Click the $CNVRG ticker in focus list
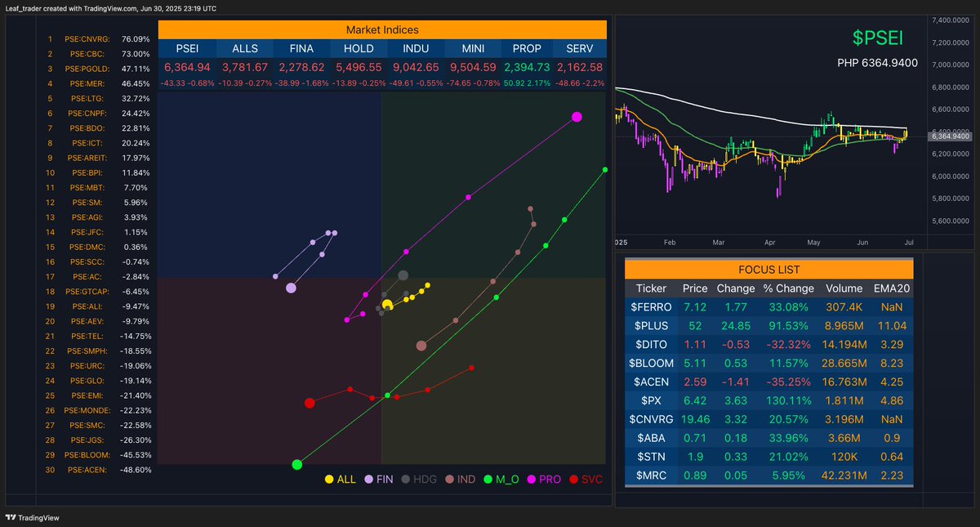Image resolution: width=980 pixels, height=527 pixels. [x=650, y=419]
